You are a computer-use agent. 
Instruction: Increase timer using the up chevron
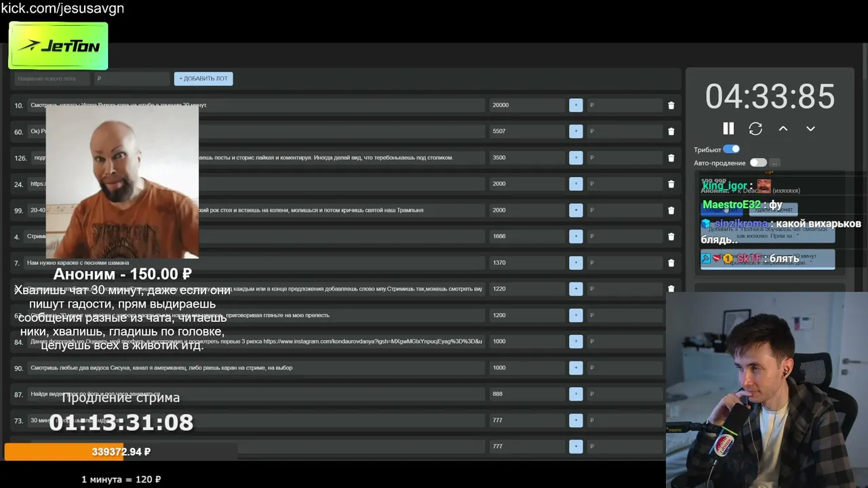(x=783, y=129)
